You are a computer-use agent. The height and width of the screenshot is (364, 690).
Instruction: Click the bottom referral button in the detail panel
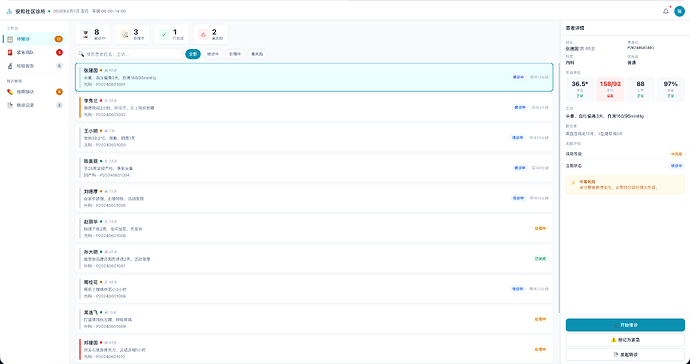point(625,354)
